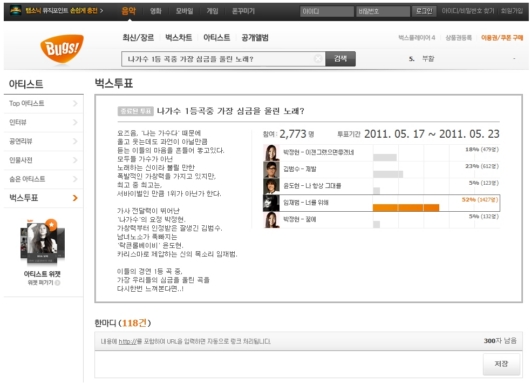
Task: Select Top 아티스트 in sidebar
Action: tap(27, 103)
